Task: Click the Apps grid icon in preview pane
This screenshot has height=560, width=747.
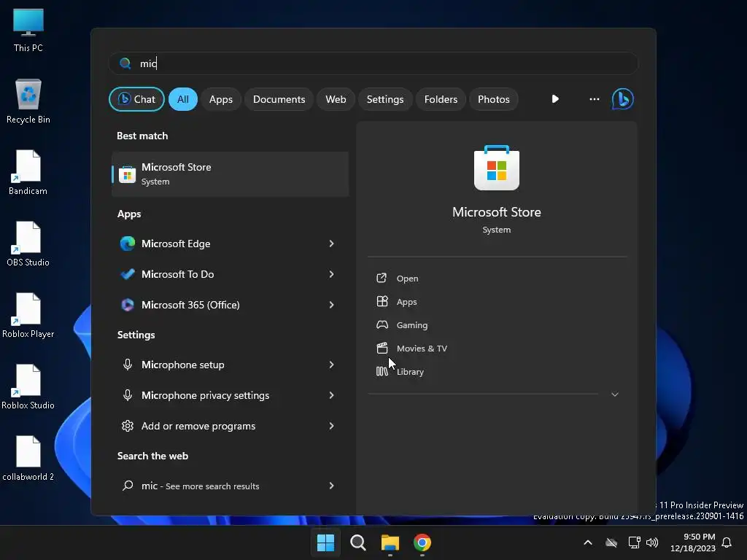Action: click(382, 301)
